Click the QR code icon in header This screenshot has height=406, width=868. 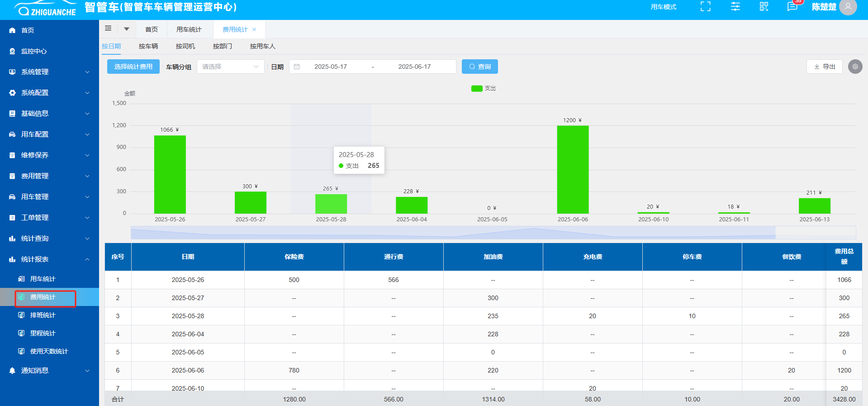(764, 6)
